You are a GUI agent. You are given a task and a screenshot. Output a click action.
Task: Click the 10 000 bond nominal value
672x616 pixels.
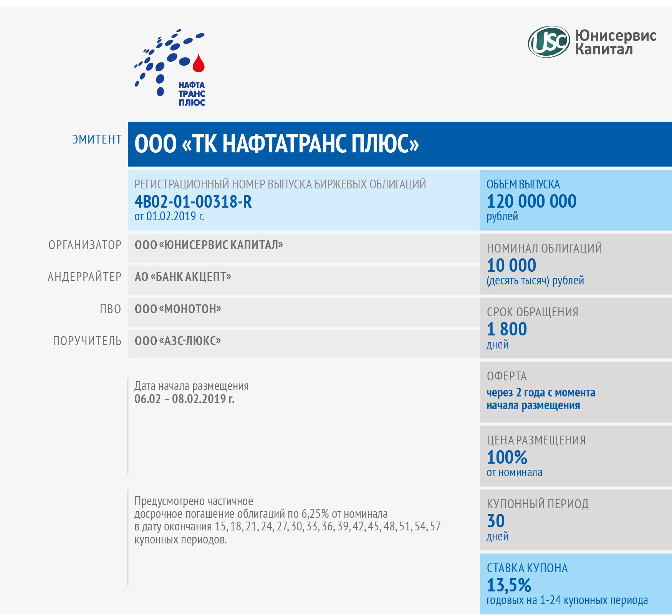point(511,265)
